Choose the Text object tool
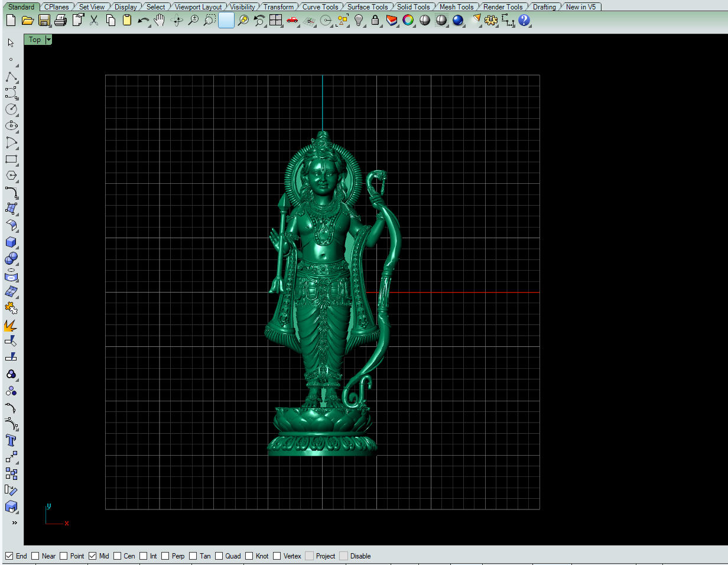 (x=11, y=440)
